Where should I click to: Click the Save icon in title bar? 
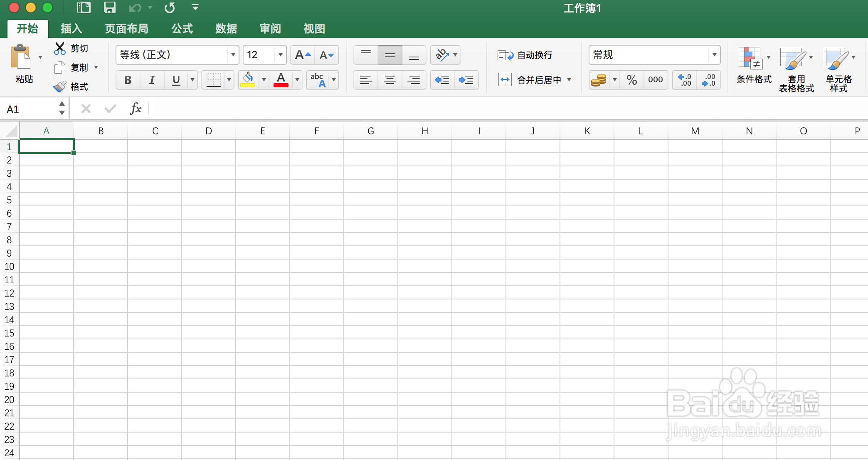110,7
